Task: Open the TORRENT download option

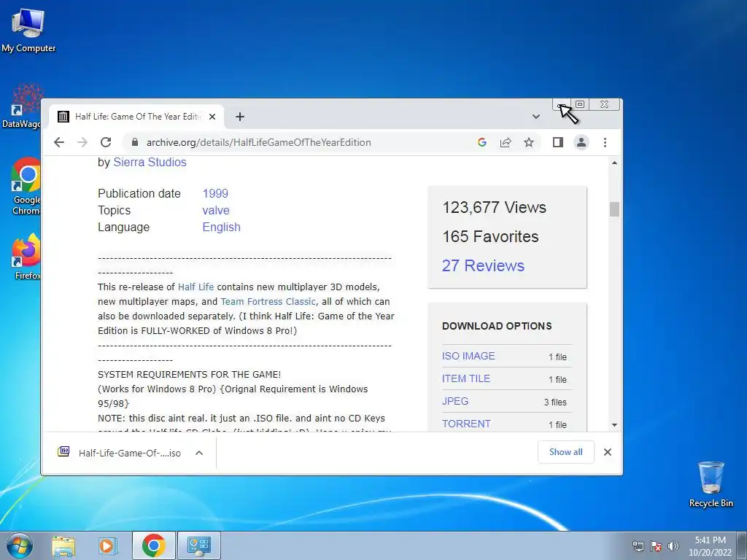Action: [466, 424]
